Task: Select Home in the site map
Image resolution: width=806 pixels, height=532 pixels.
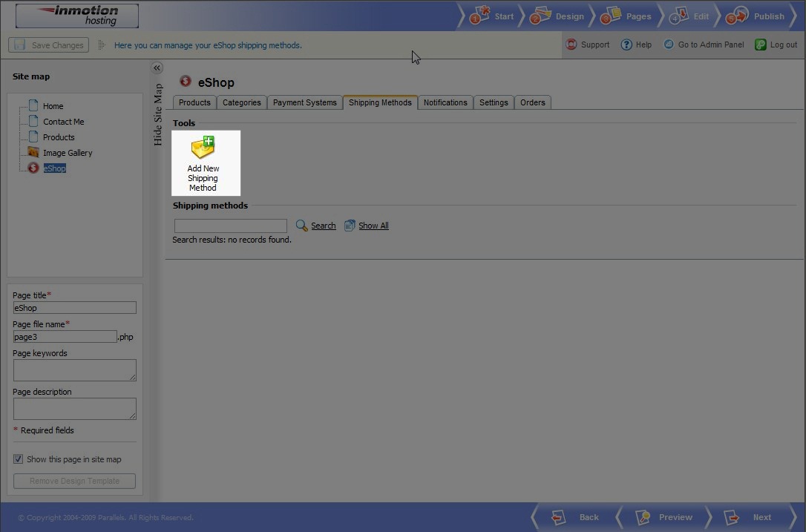Action: coord(53,106)
